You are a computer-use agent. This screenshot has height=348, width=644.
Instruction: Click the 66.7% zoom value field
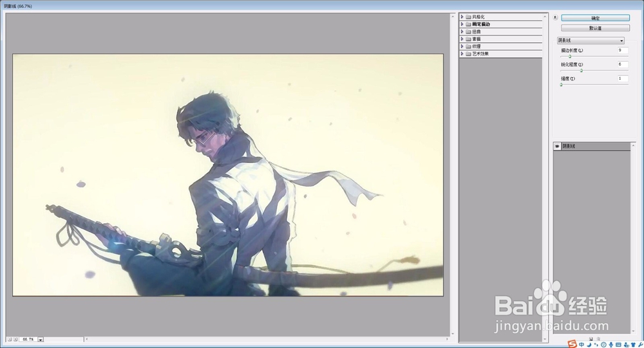pyautogui.click(x=28, y=340)
